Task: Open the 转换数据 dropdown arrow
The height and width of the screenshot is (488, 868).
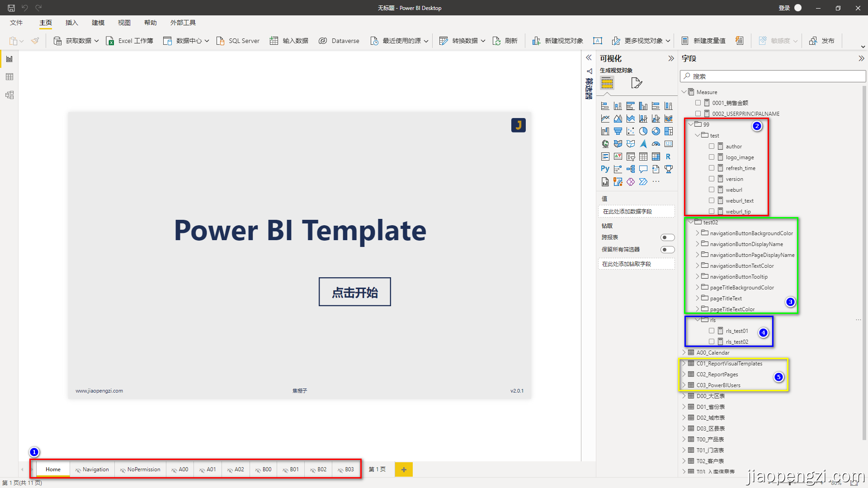Action: tap(483, 41)
